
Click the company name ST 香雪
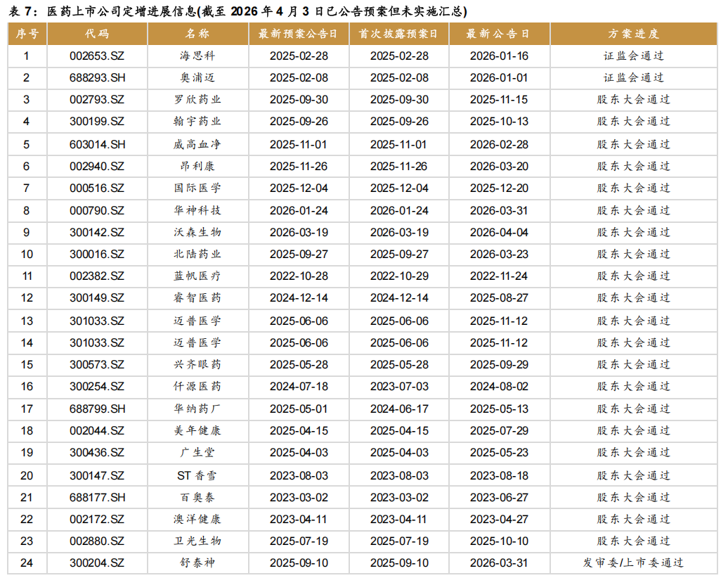(197, 475)
